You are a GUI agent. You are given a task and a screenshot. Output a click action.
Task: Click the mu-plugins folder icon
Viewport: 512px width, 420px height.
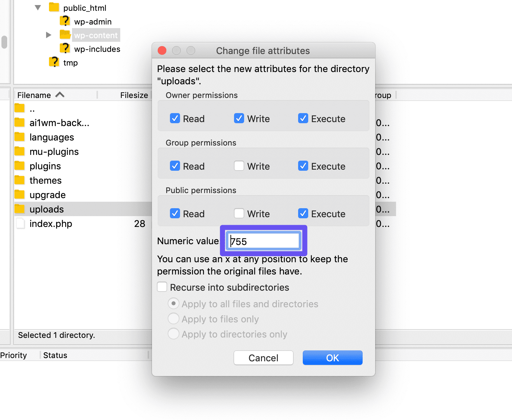click(x=19, y=151)
